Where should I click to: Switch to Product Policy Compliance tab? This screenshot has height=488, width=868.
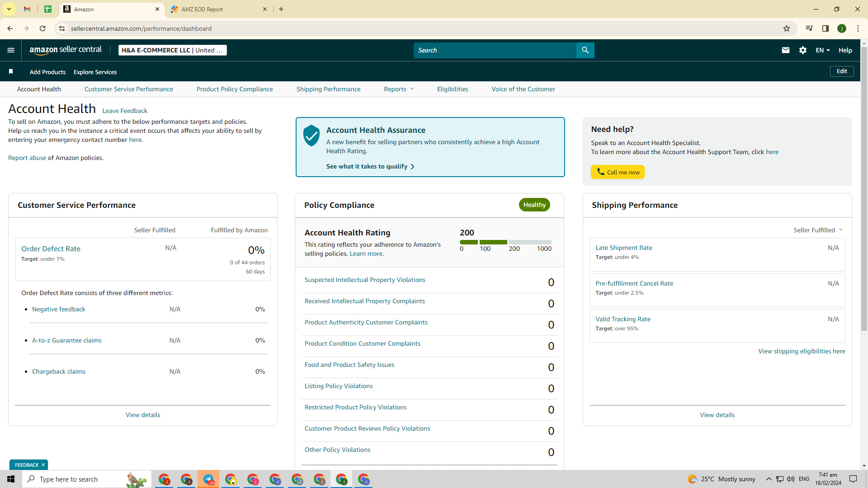(235, 89)
